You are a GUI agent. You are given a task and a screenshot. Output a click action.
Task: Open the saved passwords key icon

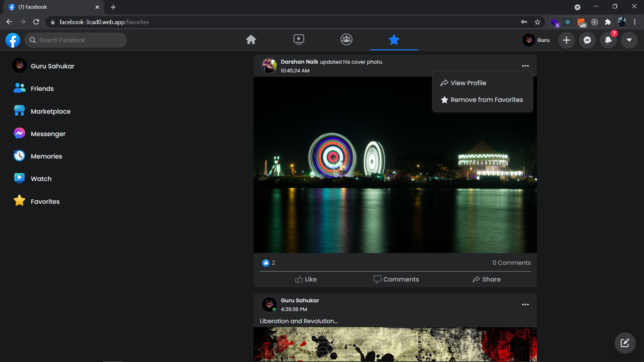(x=524, y=22)
